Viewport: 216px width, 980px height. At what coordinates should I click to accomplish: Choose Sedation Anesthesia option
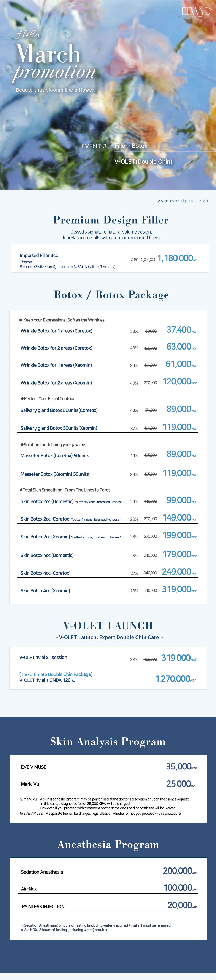pyautogui.click(x=42, y=872)
